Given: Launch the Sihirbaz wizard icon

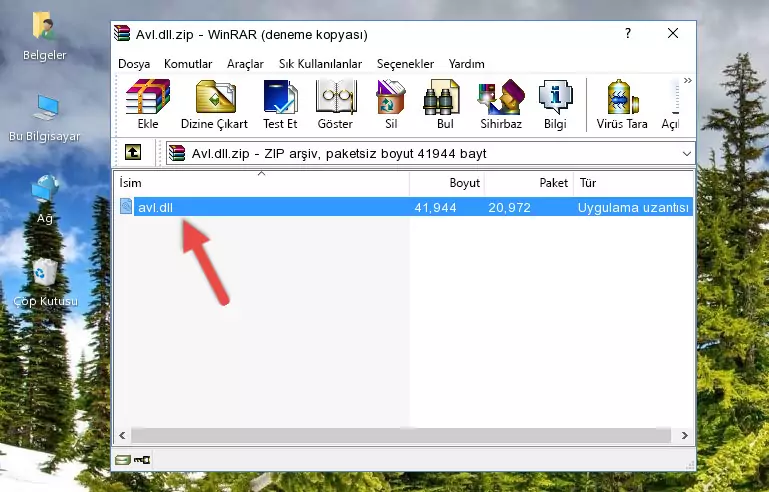Looking at the screenshot, I should click(x=501, y=104).
